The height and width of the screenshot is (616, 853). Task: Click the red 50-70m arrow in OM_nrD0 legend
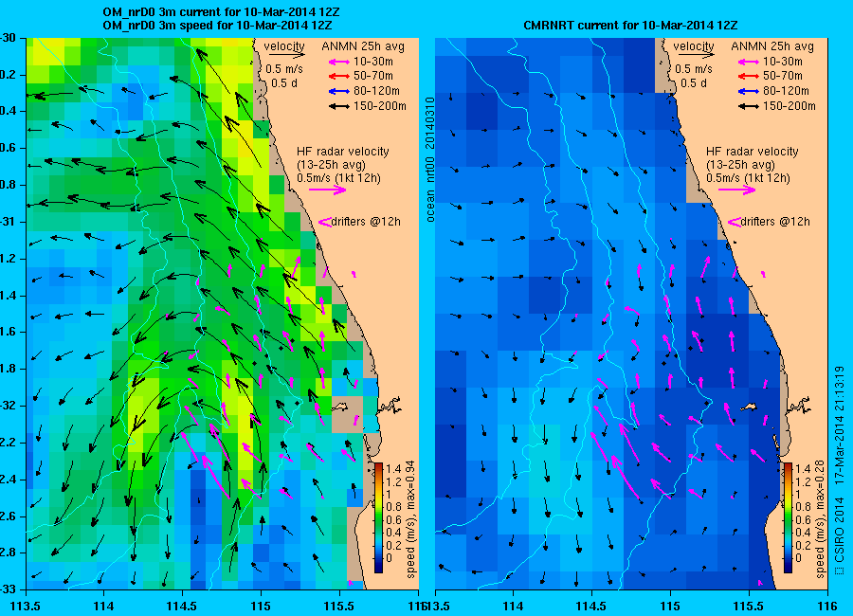click(339, 77)
